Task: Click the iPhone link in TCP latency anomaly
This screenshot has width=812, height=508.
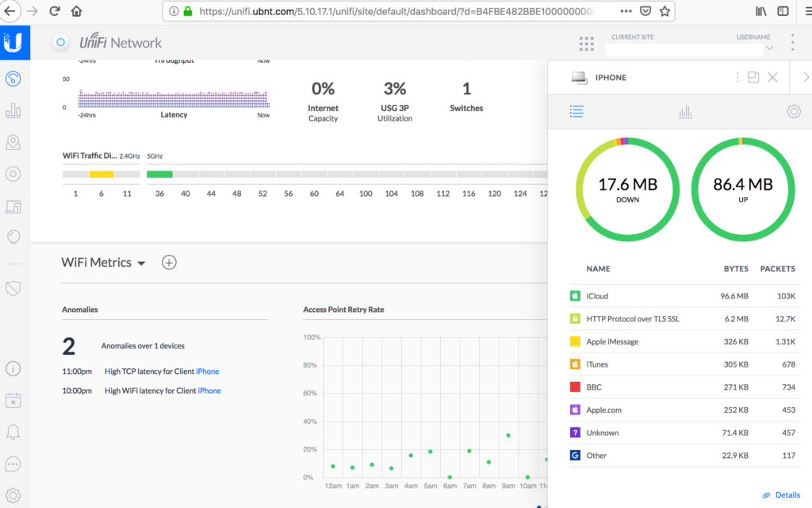Action: point(207,371)
